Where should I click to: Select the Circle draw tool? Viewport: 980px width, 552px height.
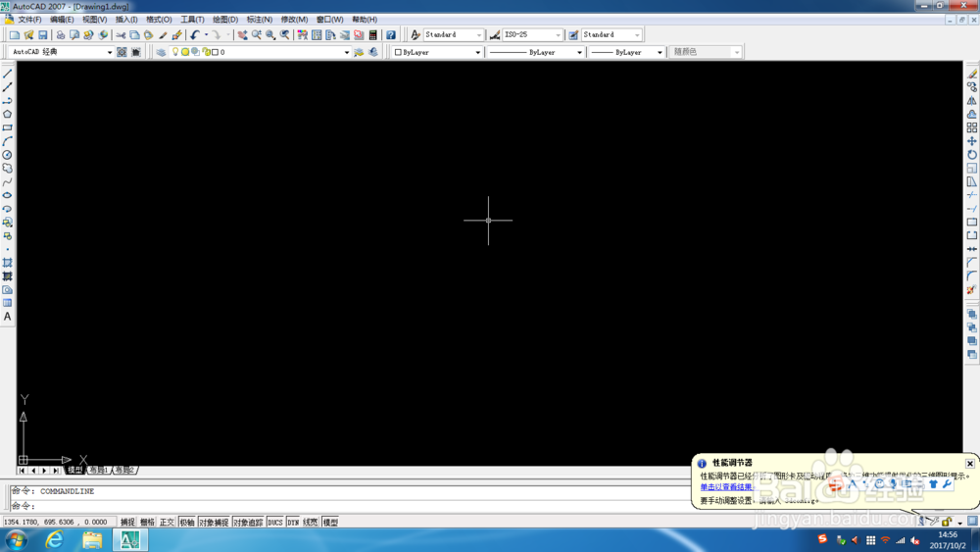pos(8,155)
